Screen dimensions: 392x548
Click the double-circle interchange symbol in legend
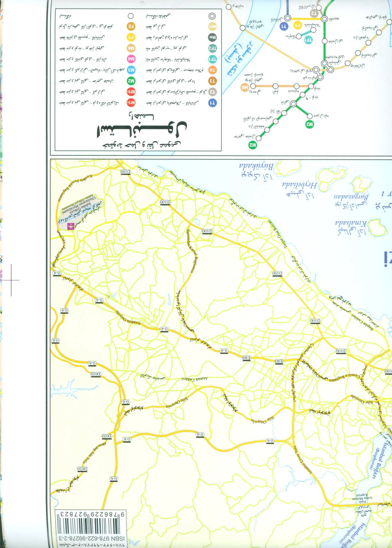click(212, 16)
